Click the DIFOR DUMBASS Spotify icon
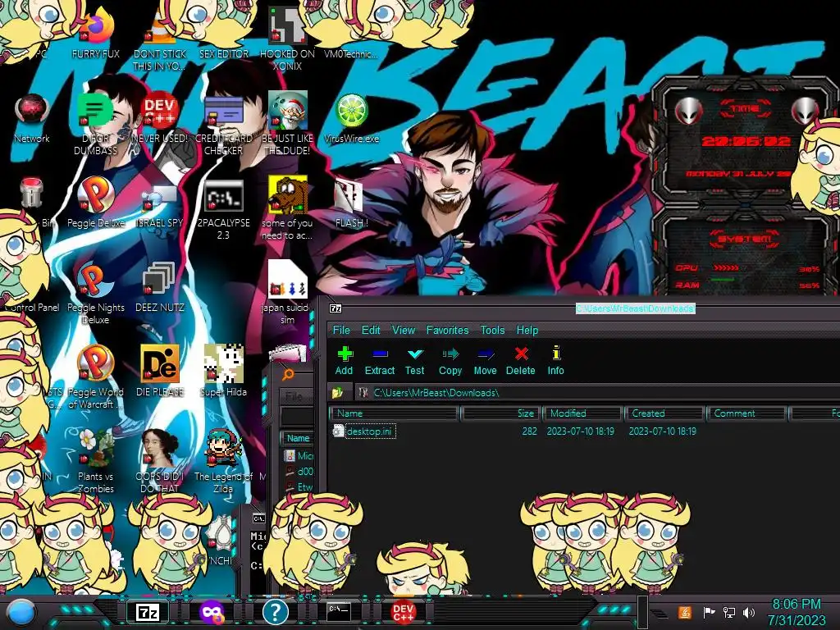The height and width of the screenshot is (630, 840). pos(95,125)
